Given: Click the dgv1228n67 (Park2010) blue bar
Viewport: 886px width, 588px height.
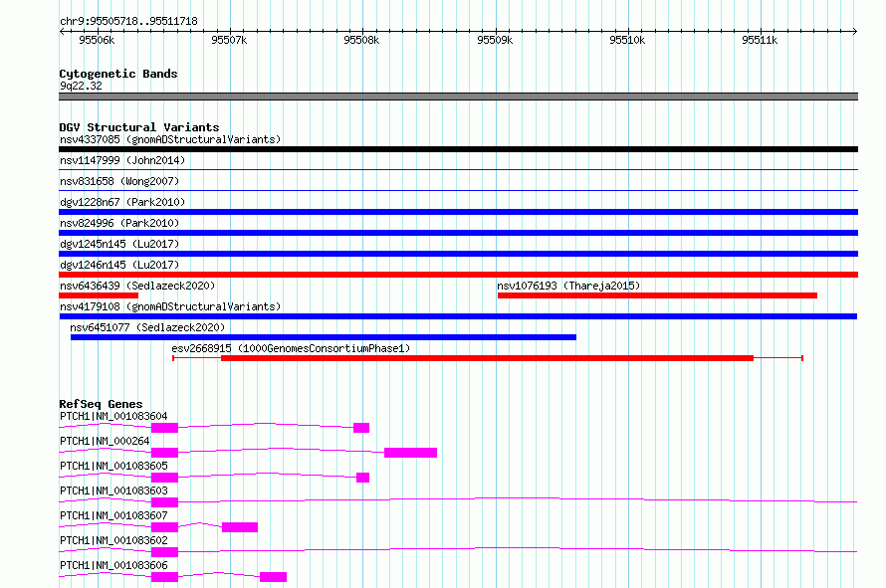Looking at the screenshot, I should pos(458,212).
